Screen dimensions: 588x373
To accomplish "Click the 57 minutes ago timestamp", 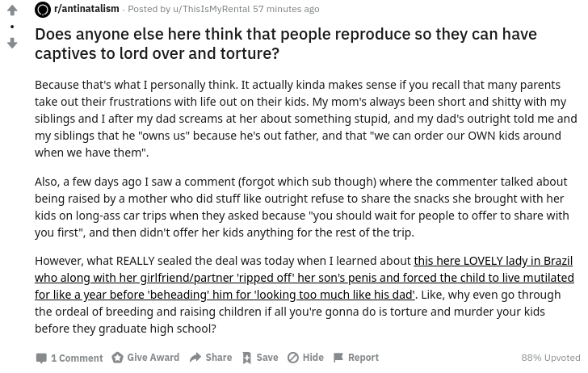I will click(286, 9).
